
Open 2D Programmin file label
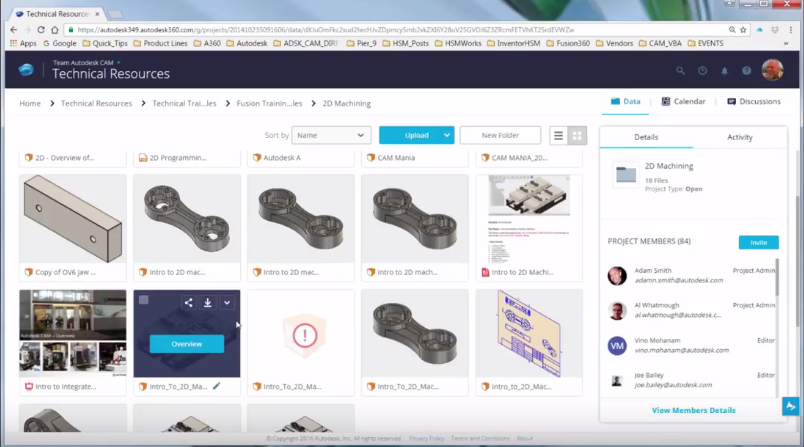coord(178,158)
